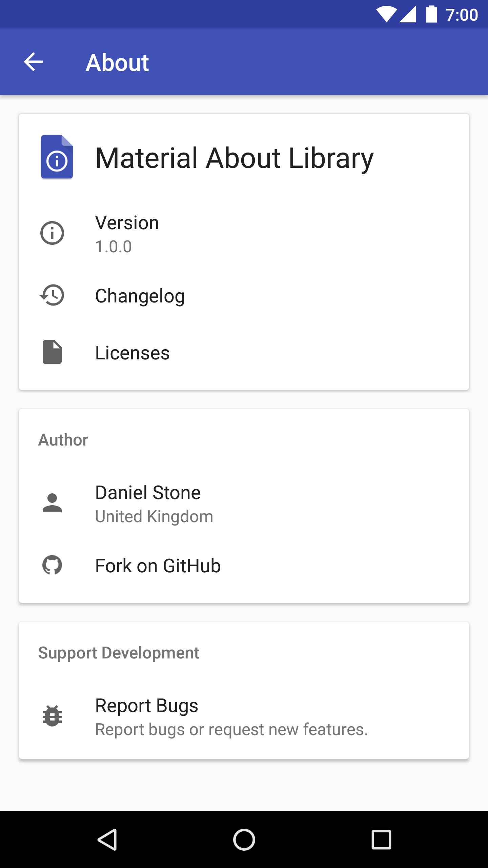Click the Licenses document icon

(52, 352)
